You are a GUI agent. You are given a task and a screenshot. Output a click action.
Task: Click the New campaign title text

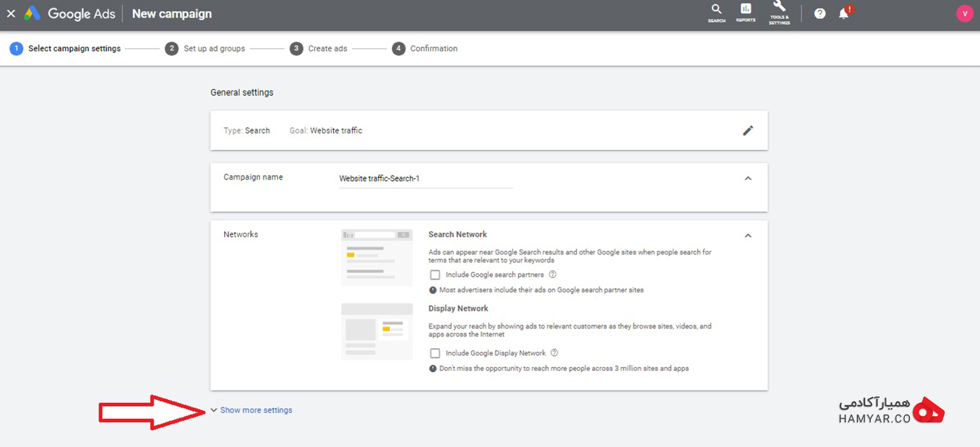click(172, 14)
